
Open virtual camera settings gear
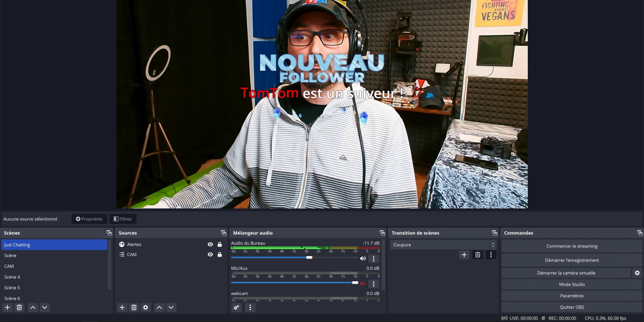coord(637,273)
